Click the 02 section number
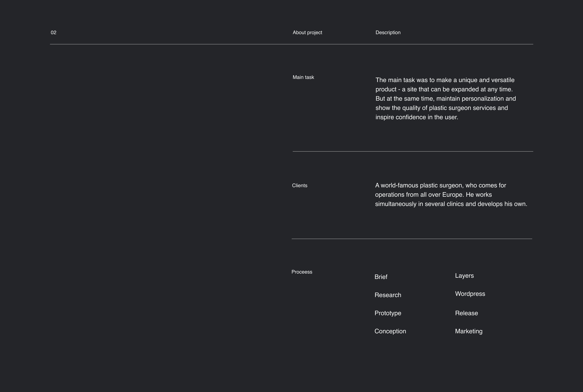 click(54, 32)
